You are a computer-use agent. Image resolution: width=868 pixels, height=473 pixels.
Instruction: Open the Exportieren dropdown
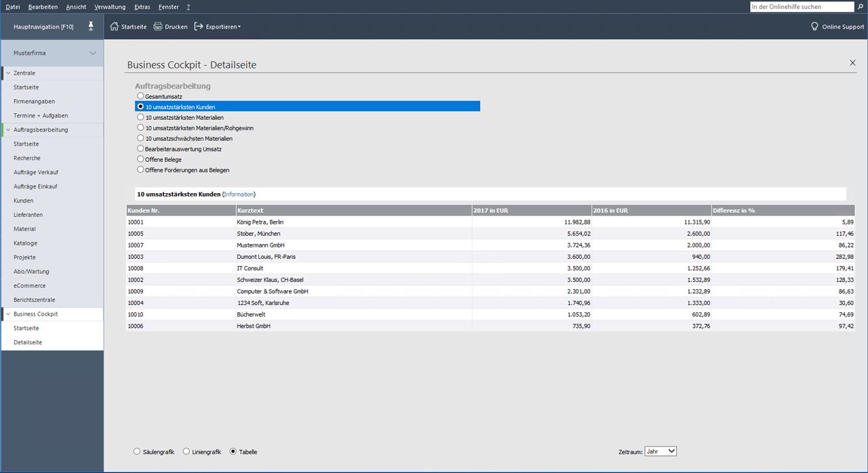218,27
